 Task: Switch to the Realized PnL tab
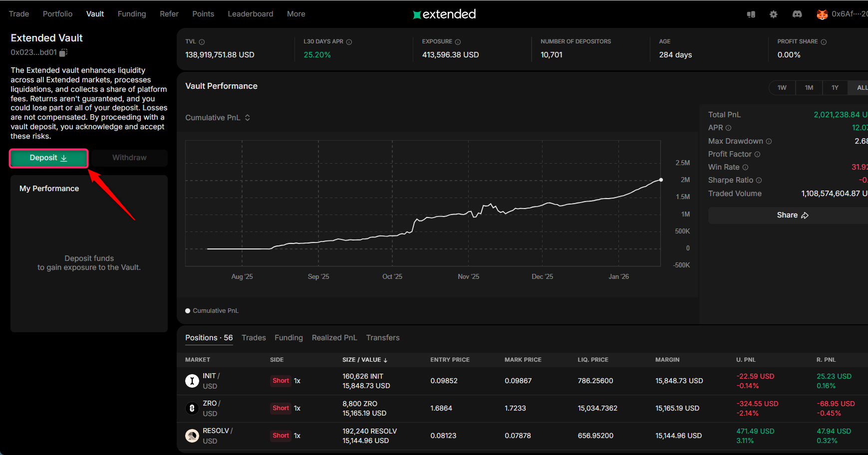pyautogui.click(x=334, y=338)
